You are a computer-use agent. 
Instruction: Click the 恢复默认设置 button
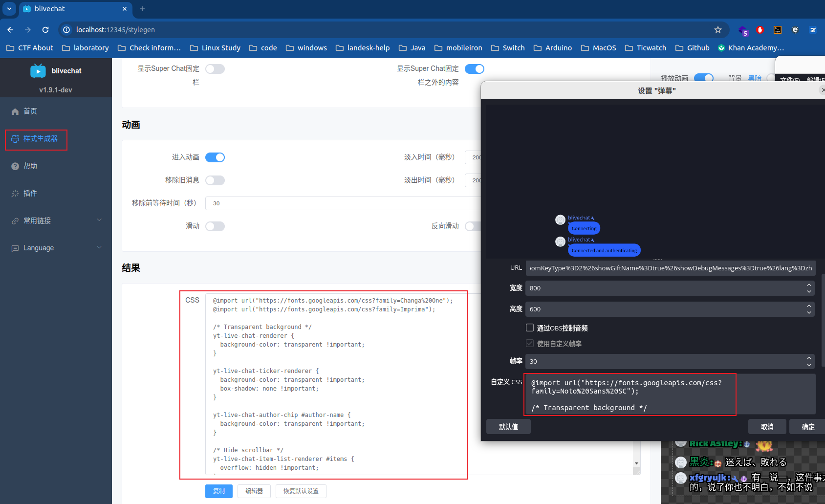click(x=301, y=491)
